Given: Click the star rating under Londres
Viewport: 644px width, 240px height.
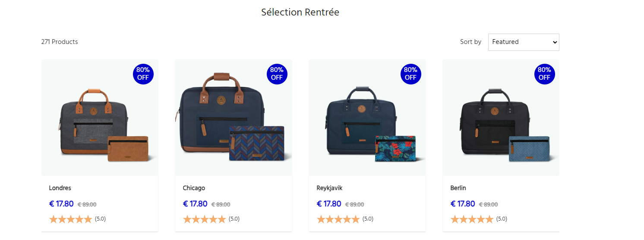Looking at the screenshot, I should pos(71,219).
